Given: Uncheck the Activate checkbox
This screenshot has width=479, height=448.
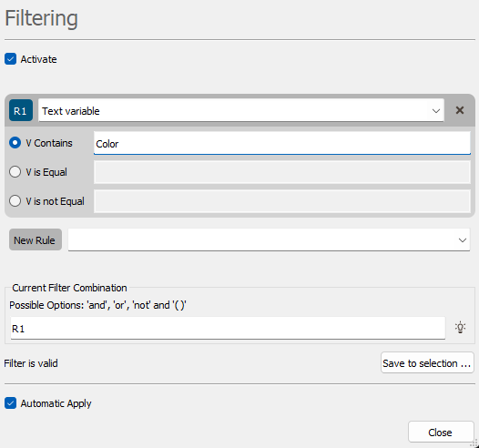Looking at the screenshot, I should click(10, 59).
